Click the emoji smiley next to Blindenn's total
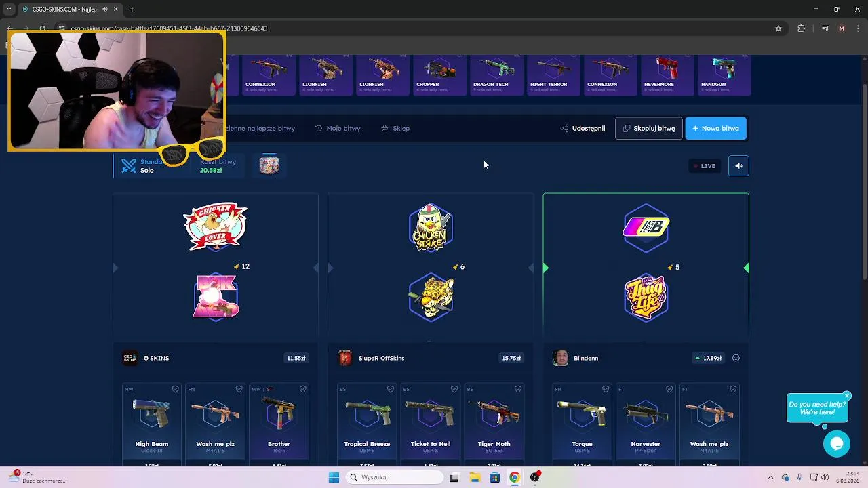 [736, 358]
